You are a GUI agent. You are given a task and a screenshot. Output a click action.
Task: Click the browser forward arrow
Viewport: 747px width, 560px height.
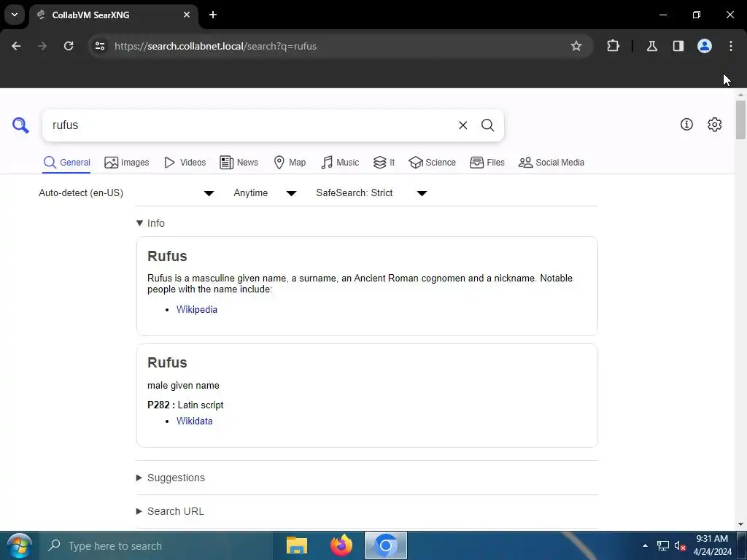tap(42, 46)
